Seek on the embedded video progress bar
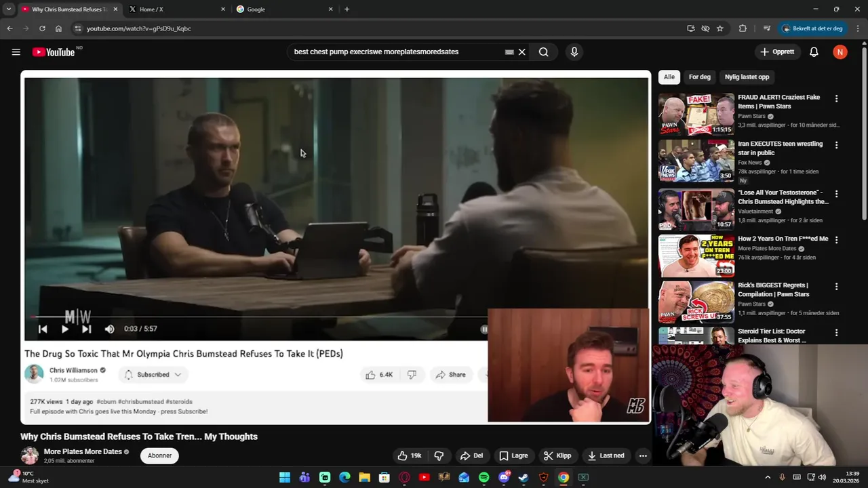The height and width of the screenshot is (488, 868). click(258, 317)
